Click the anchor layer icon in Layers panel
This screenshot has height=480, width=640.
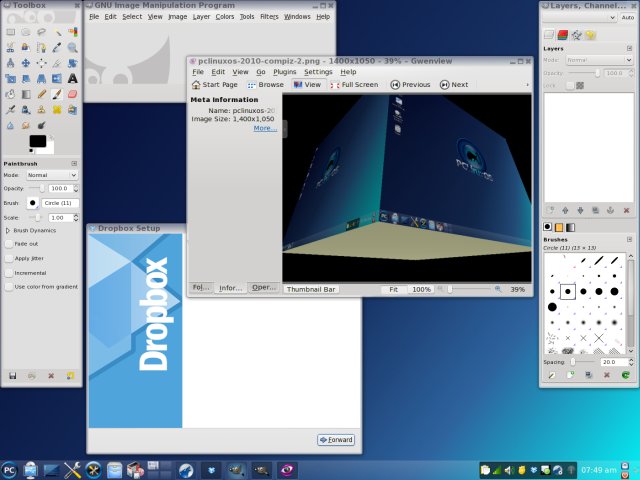pyautogui.click(x=611, y=210)
